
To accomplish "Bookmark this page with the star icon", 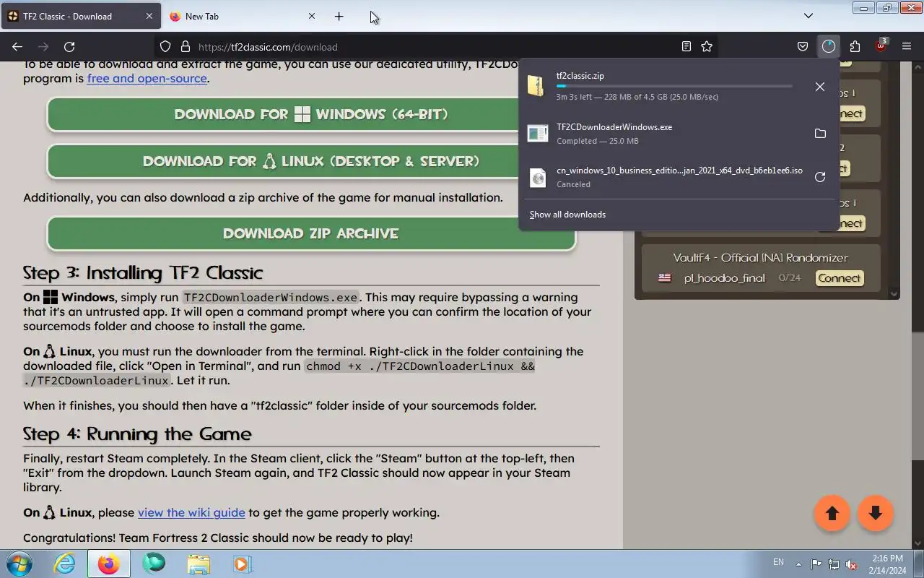I will click(707, 47).
